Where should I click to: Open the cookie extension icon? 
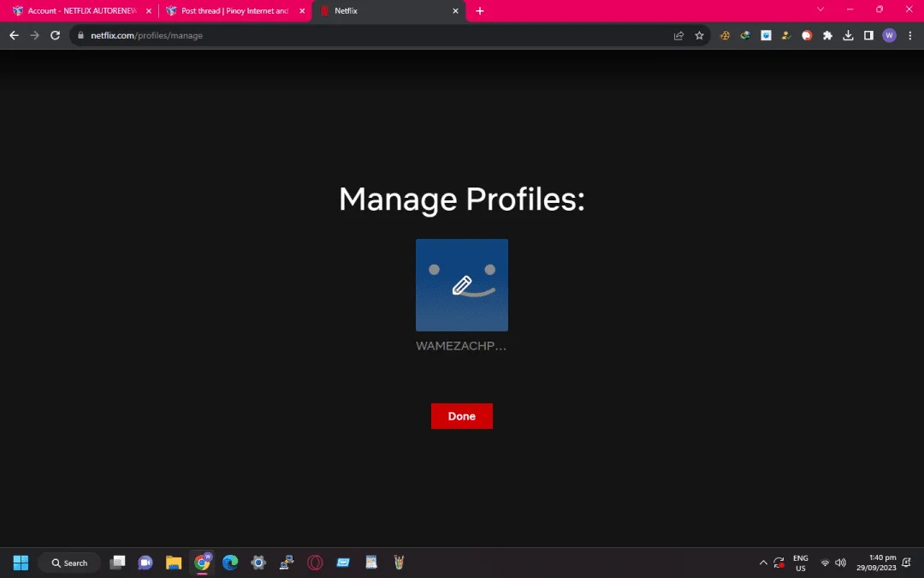click(725, 35)
